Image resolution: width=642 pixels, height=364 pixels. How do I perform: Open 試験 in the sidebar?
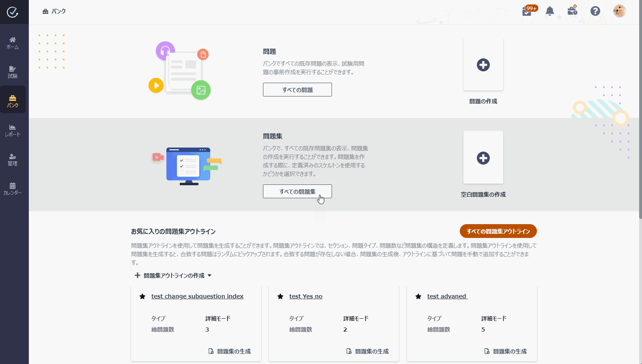tap(13, 72)
